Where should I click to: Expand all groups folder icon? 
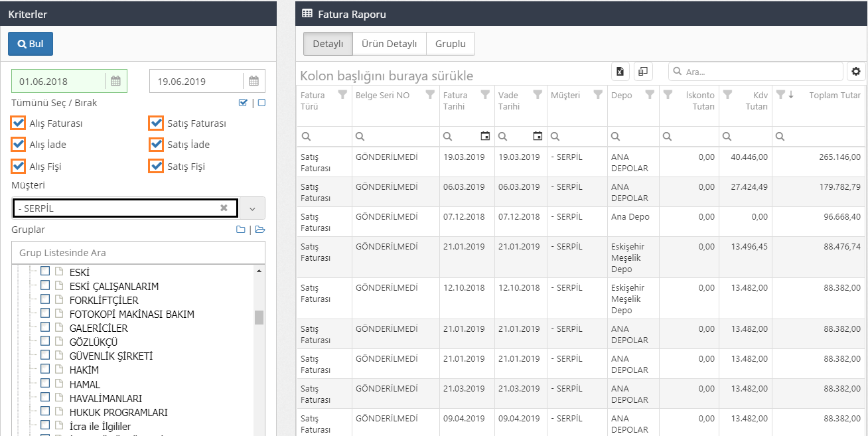point(259,230)
